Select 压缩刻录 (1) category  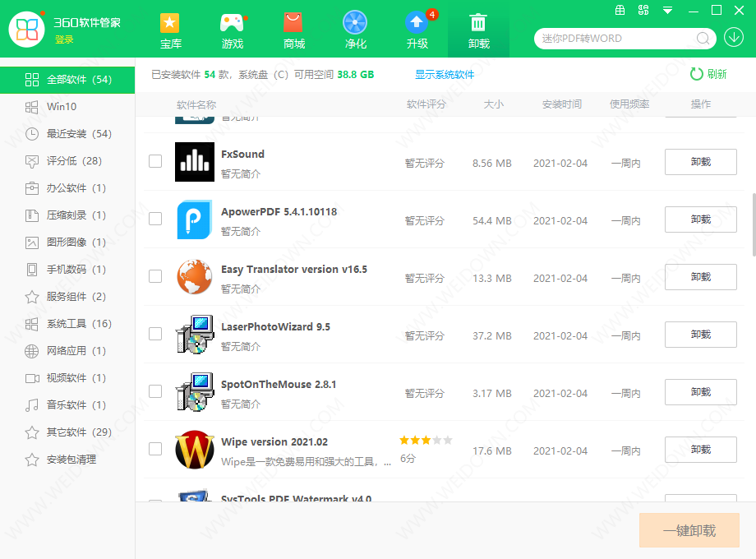click(x=67, y=215)
